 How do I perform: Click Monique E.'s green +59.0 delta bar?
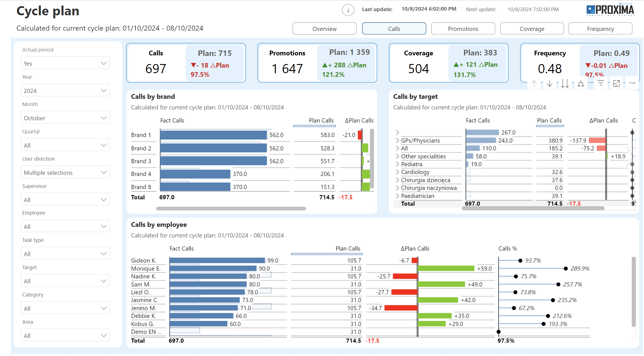(445, 268)
